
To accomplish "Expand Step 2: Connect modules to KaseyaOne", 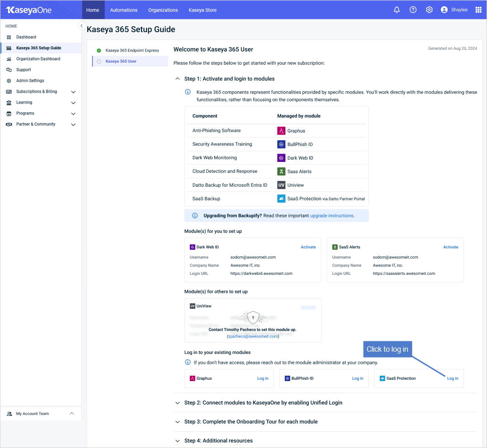I will pyautogui.click(x=178, y=403).
